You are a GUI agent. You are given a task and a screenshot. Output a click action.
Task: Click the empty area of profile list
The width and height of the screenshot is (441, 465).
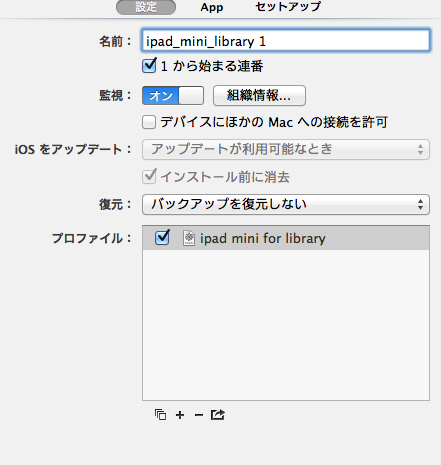click(286, 325)
